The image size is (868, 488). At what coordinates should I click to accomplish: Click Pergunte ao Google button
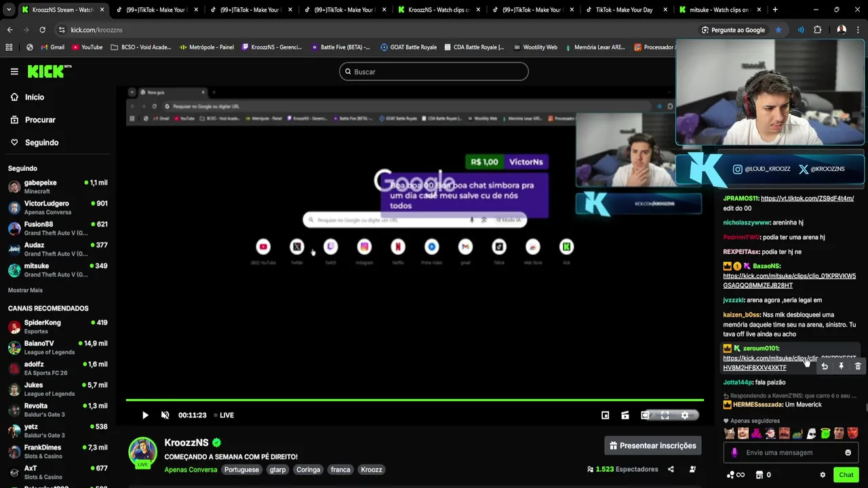click(733, 30)
